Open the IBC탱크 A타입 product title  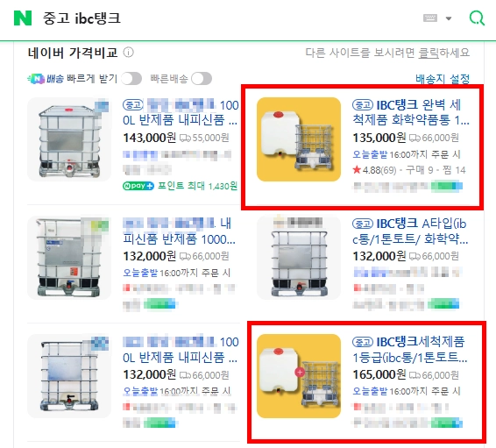pyautogui.click(x=410, y=231)
